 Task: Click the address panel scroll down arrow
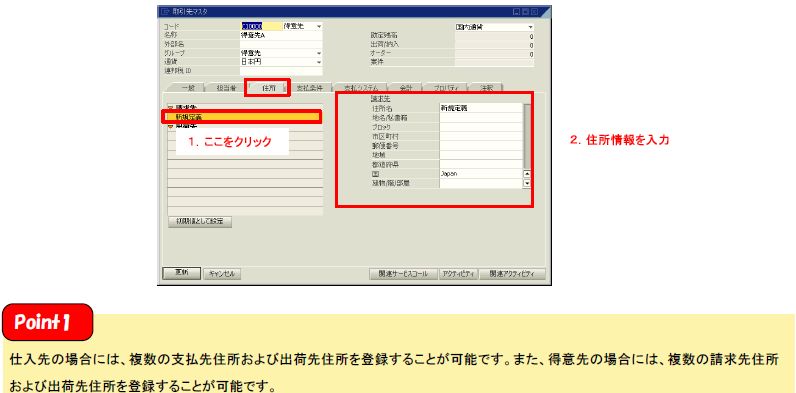click(526, 183)
